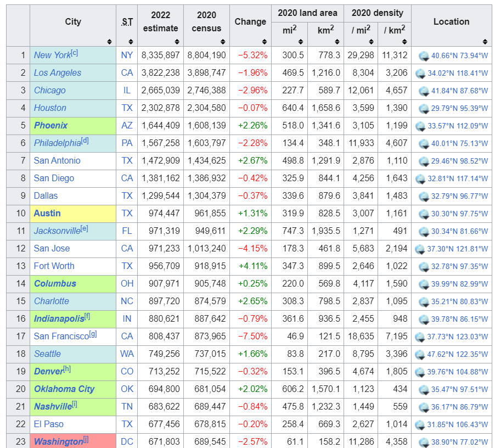
Task: Sort by density per mi² column
Action: pyautogui.click(x=371, y=42)
